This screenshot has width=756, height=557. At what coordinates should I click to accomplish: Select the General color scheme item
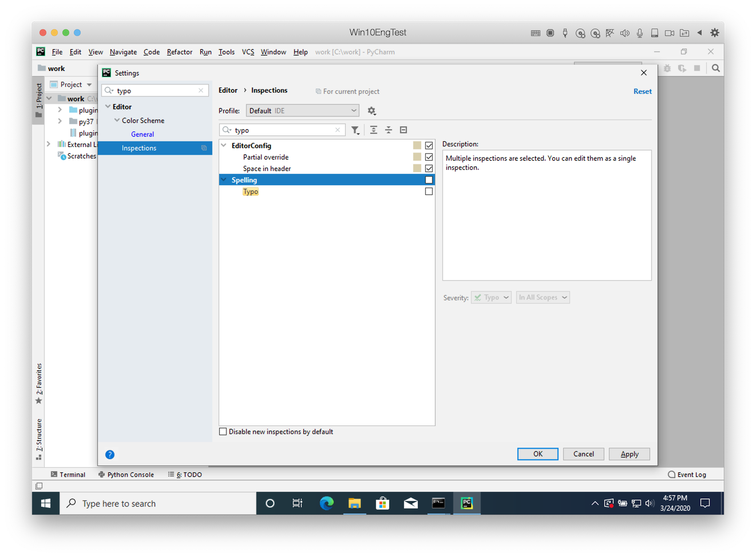pos(143,134)
